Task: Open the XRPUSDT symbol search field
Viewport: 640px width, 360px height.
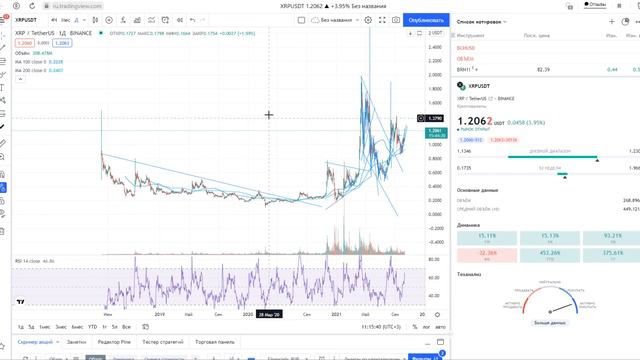Action: 27,20
